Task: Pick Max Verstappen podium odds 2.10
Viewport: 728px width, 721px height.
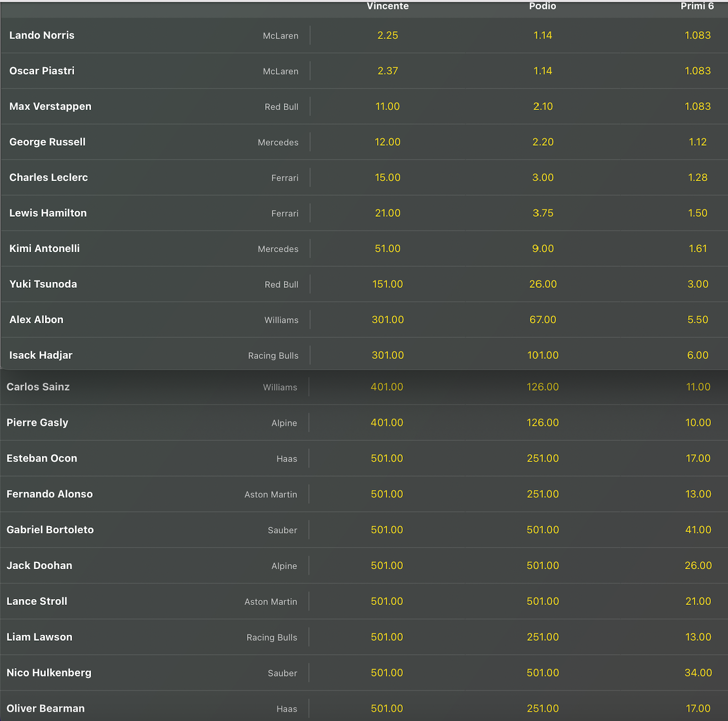Action: tap(542, 106)
